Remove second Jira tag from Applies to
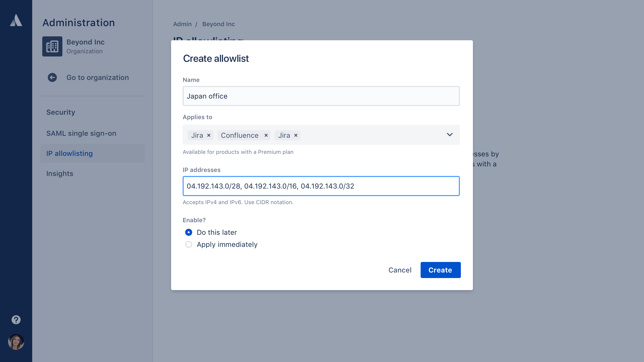The height and width of the screenshot is (362, 644). [296, 135]
